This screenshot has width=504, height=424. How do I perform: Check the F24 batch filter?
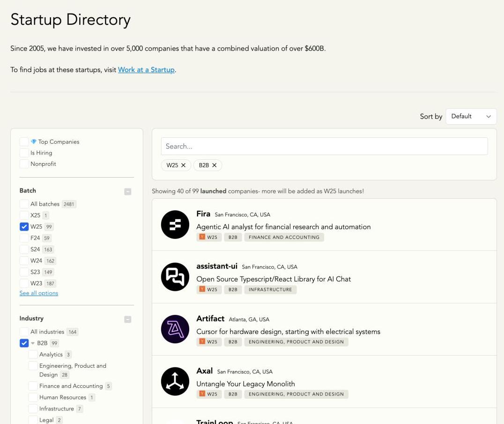pyautogui.click(x=24, y=238)
